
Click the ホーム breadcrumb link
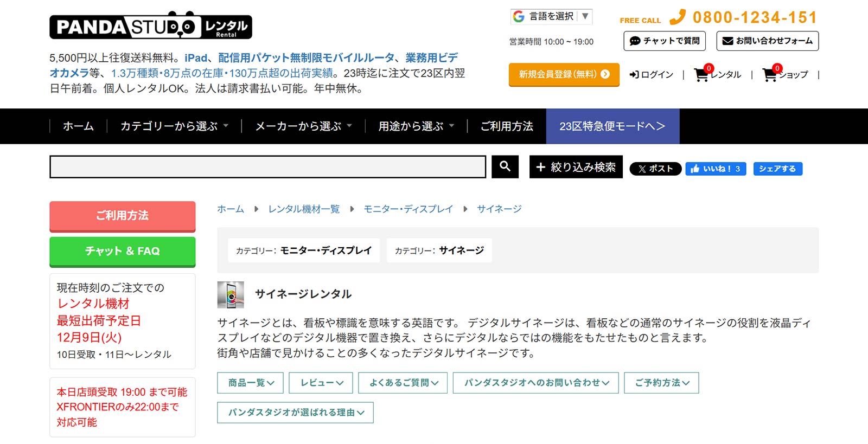[231, 209]
